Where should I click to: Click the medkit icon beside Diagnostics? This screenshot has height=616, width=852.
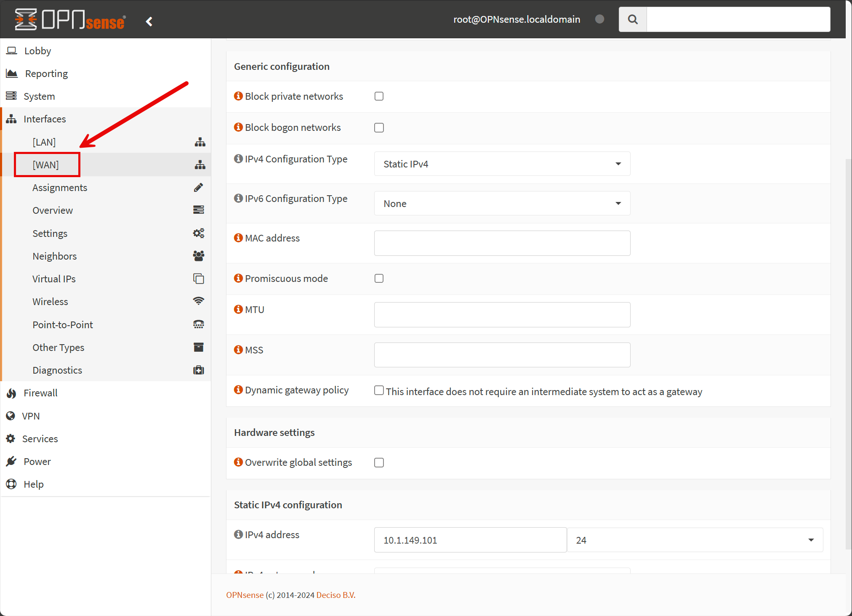click(199, 370)
